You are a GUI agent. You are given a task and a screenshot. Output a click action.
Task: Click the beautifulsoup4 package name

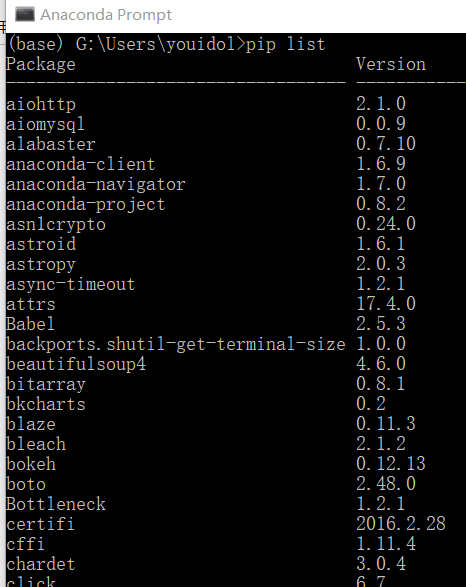pos(76,364)
